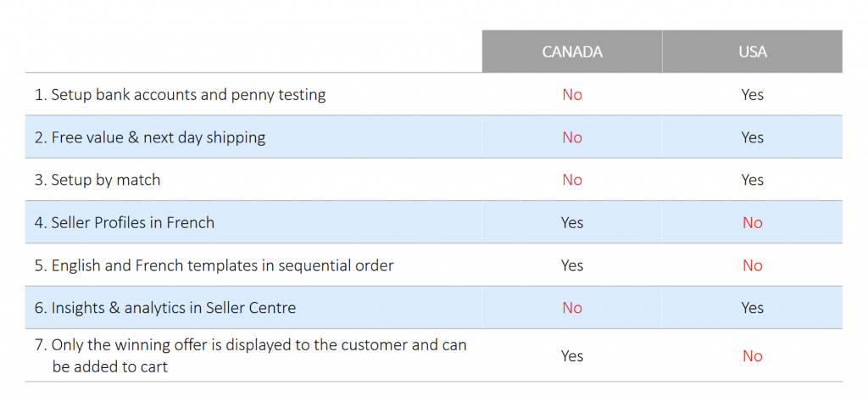Click USA's 'No' for winning offer row
The image size is (868, 402).
752,356
